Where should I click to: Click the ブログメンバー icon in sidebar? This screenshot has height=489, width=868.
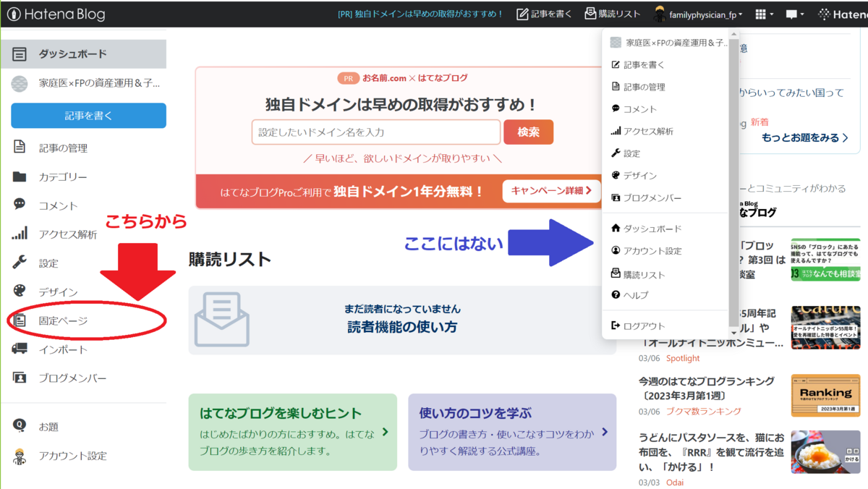(x=20, y=378)
